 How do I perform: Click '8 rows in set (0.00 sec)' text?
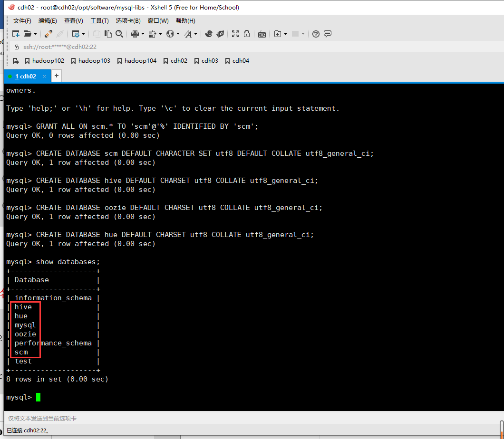point(57,379)
